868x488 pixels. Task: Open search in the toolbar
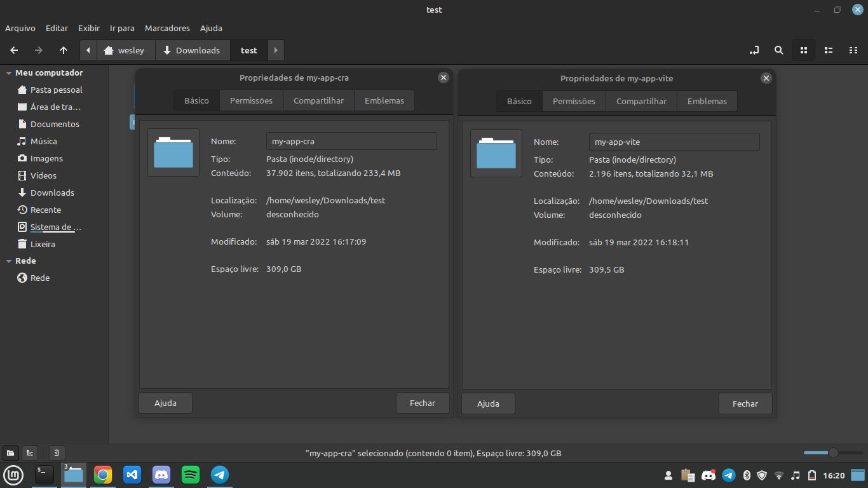pos(778,50)
